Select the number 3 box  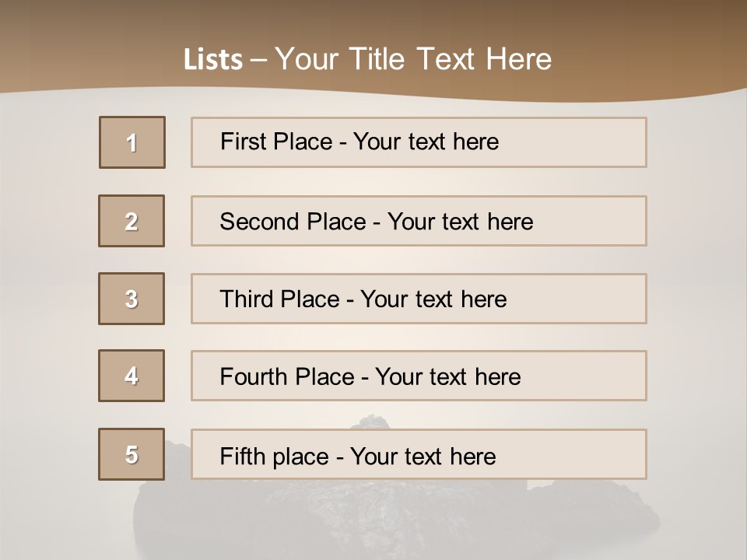pyautogui.click(x=132, y=299)
